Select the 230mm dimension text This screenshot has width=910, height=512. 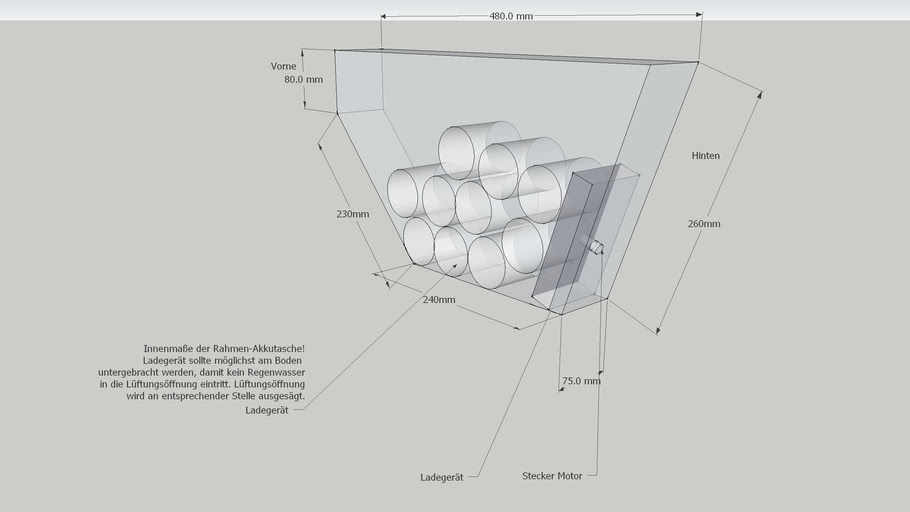(352, 215)
